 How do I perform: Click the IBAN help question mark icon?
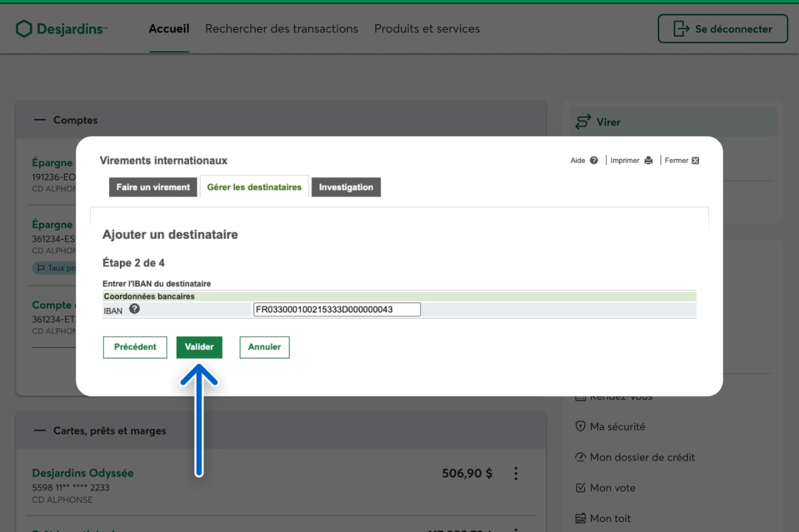pos(134,309)
